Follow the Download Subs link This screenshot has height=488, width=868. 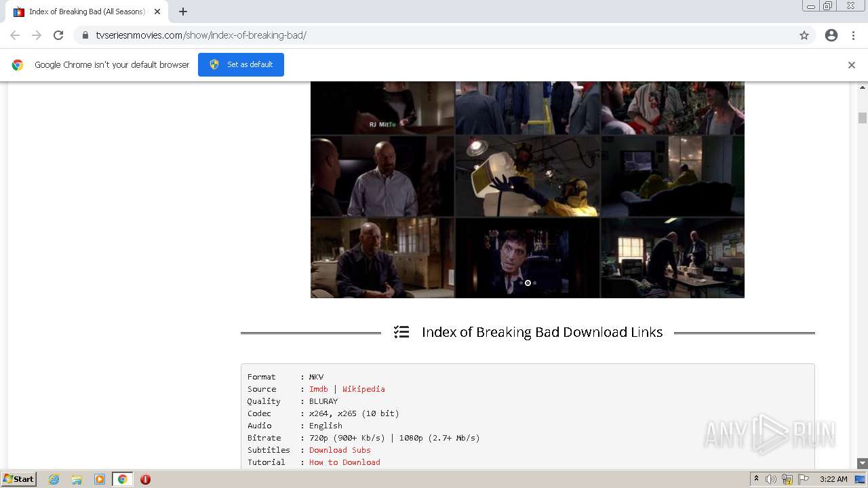tap(340, 450)
